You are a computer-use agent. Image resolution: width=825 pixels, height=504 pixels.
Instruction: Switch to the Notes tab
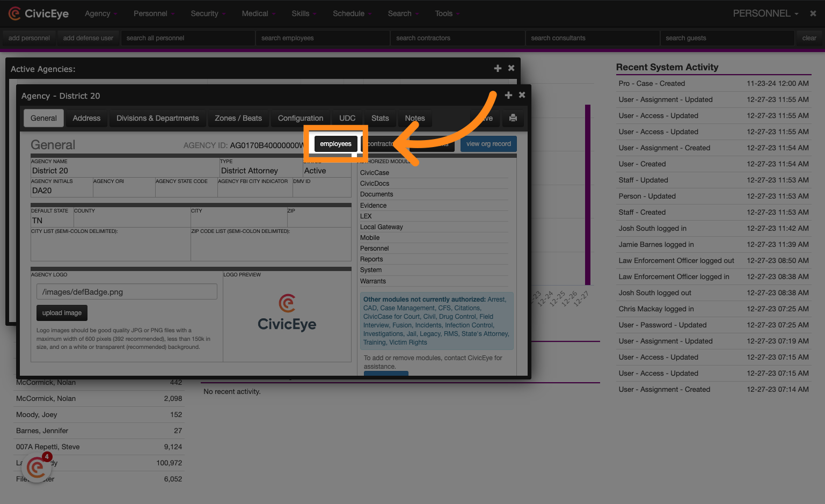click(415, 118)
